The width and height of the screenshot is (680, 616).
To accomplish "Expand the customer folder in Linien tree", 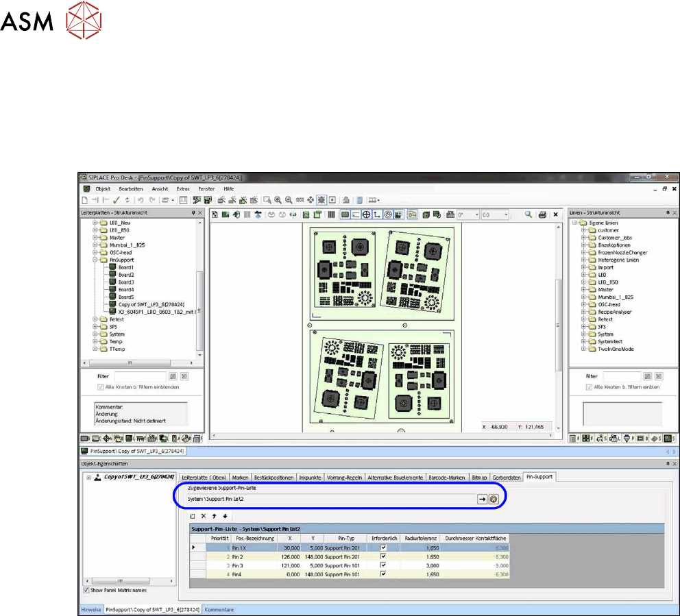I will point(584,230).
